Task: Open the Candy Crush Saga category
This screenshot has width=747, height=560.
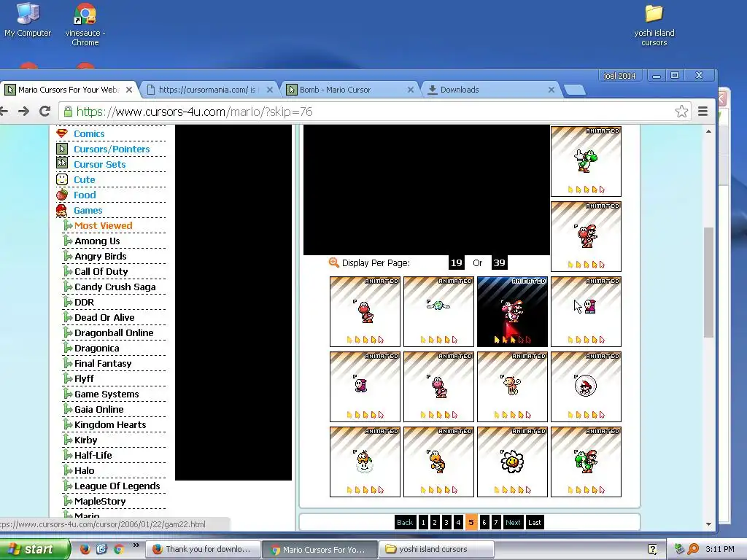Action: 115,287
